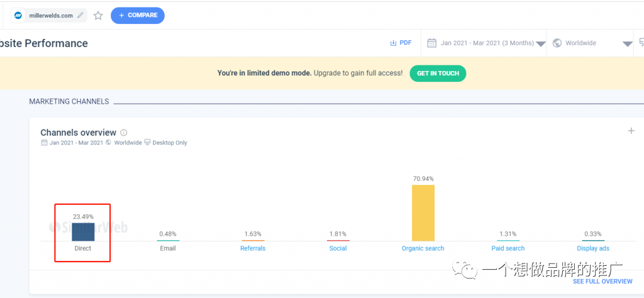Click the Organic search channel label
Image resolution: width=644 pixels, height=298 pixels.
click(423, 248)
